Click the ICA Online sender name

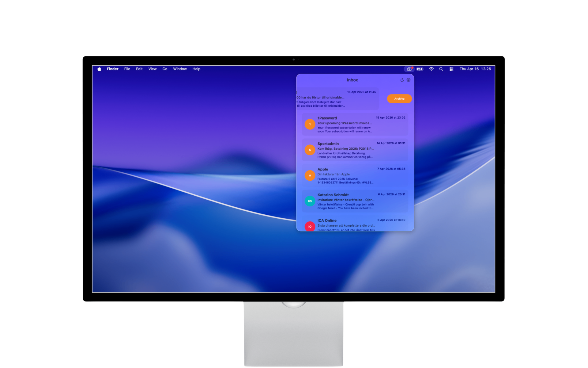[327, 220]
